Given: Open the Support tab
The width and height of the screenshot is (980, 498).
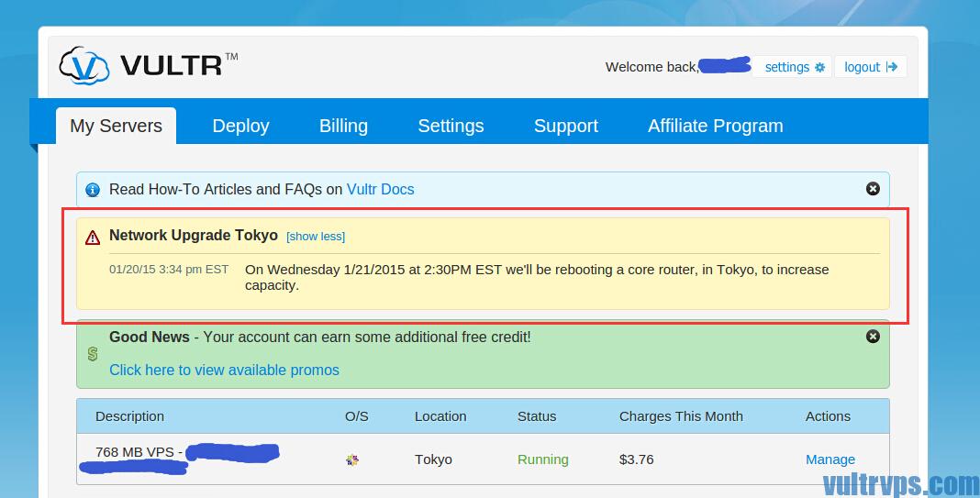Looking at the screenshot, I should coord(565,126).
